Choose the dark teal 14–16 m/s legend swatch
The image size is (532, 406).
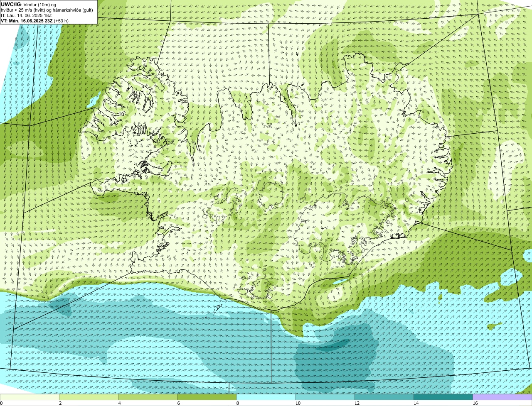[443, 397]
